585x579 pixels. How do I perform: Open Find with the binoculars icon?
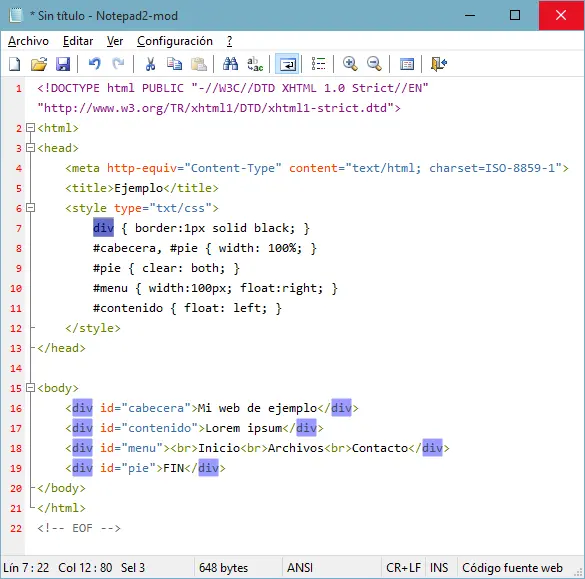coord(230,64)
